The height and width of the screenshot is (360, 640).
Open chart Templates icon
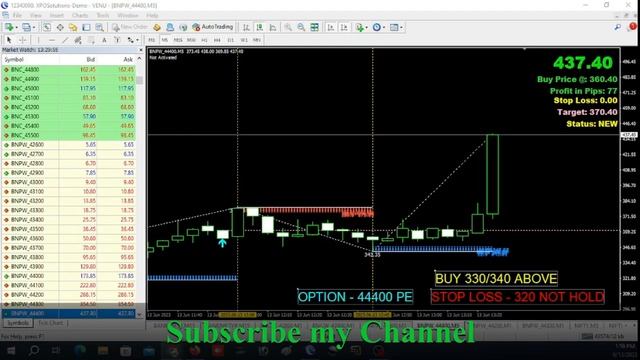click(394, 27)
